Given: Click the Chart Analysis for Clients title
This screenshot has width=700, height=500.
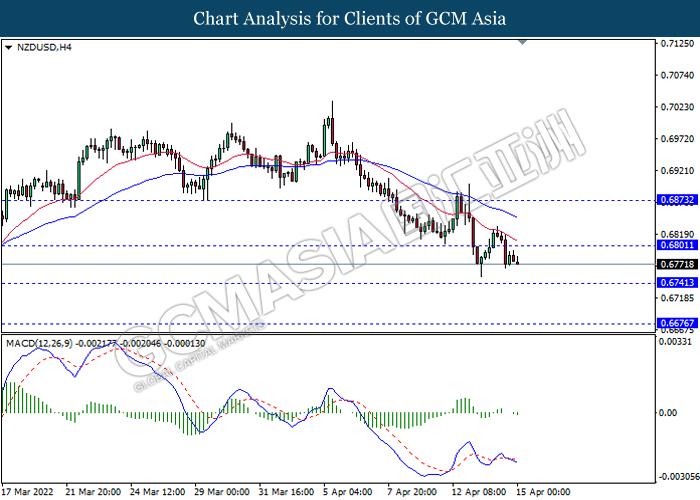Looking at the screenshot, I should tap(350, 19).
